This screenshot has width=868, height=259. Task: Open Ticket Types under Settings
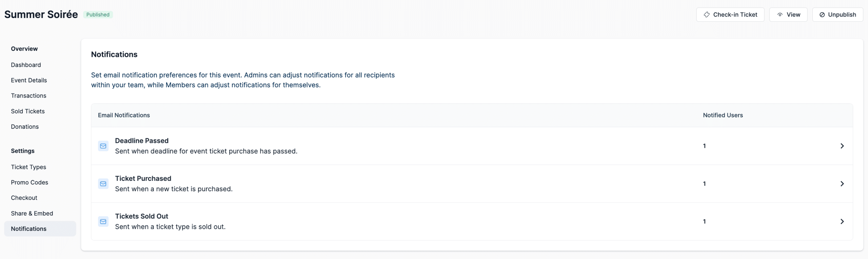click(29, 167)
